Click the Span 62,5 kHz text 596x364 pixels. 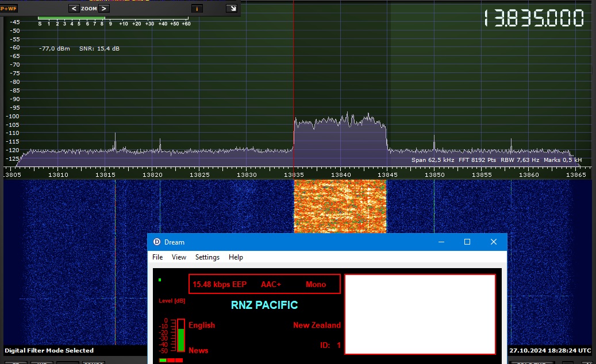pos(433,160)
